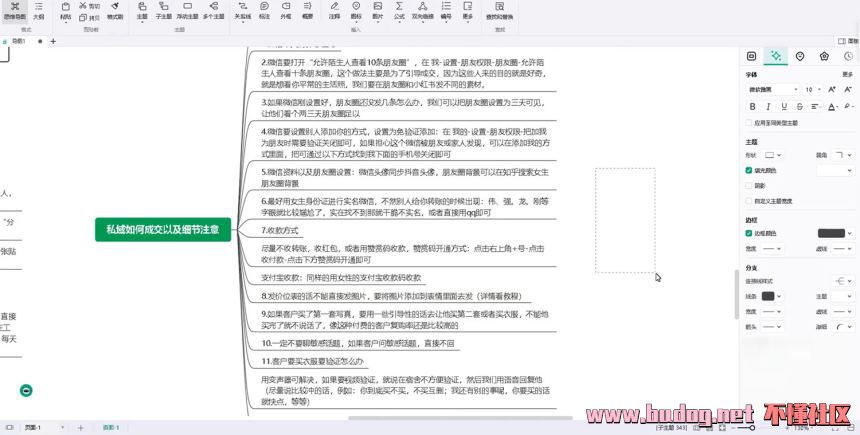Insert a 注释 note via the toolbar

(x=335, y=11)
